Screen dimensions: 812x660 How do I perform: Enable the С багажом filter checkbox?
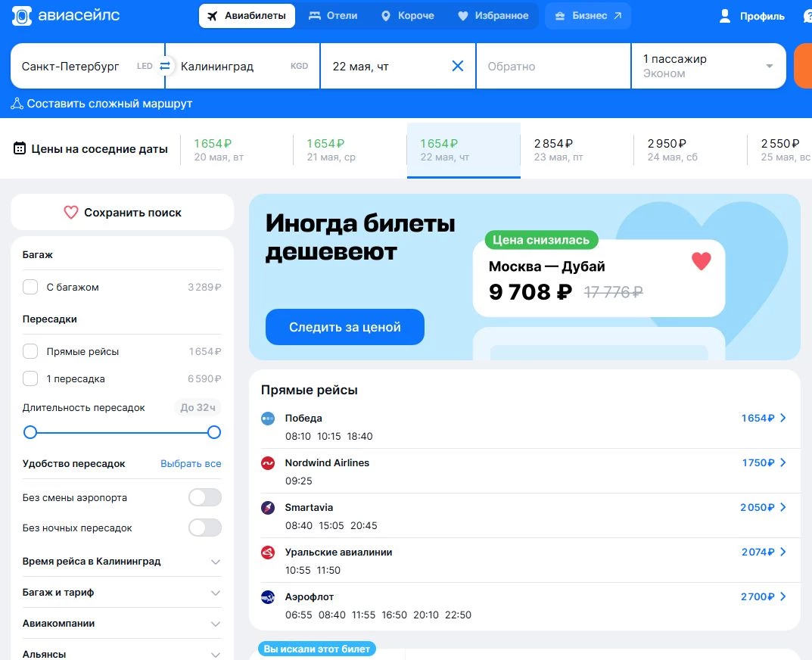(30, 287)
